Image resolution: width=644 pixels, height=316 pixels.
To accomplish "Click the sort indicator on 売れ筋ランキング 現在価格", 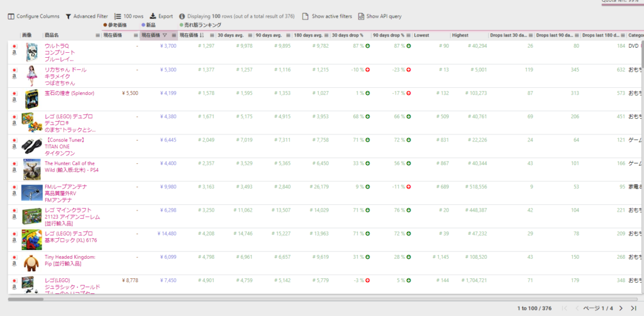I will tap(202, 35).
